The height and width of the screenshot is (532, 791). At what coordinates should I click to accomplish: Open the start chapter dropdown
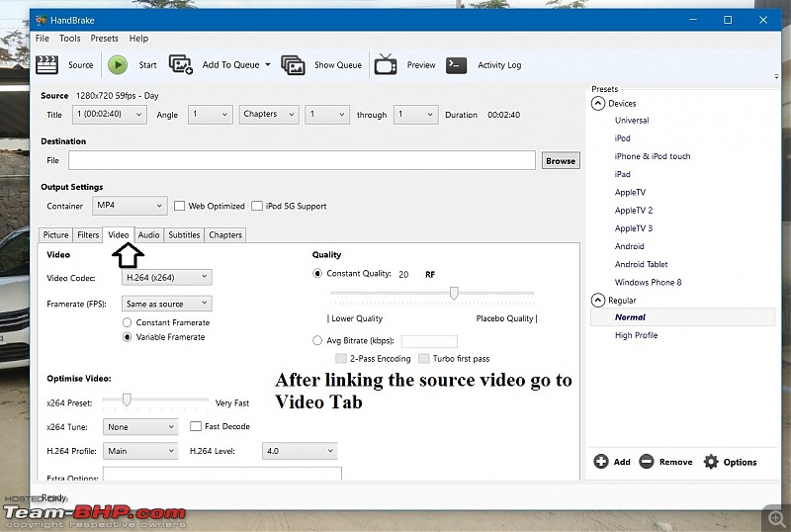[327, 115]
